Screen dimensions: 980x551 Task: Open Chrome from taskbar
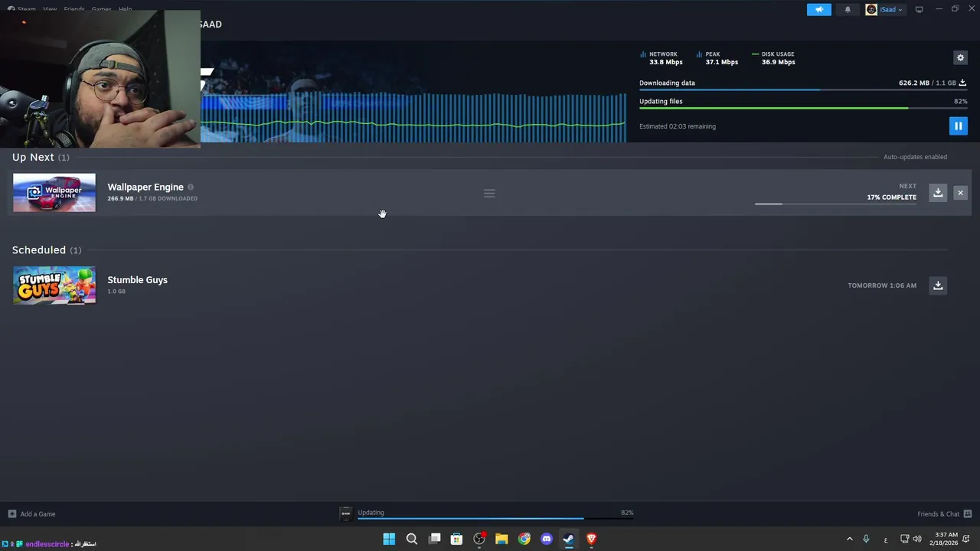coord(524,539)
